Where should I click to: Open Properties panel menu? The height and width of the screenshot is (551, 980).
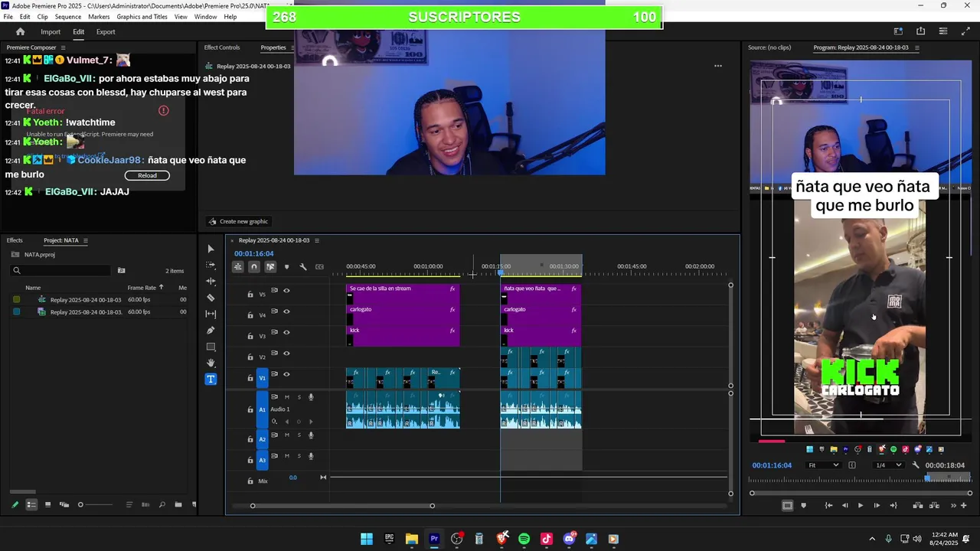[x=294, y=47]
